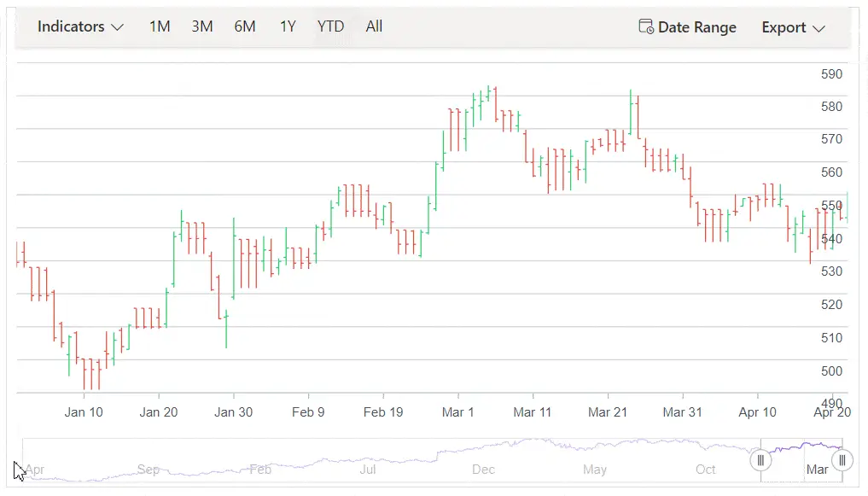Click the 510 price axis label
The height and width of the screenshot is (496, 868).
coord(831,338)
